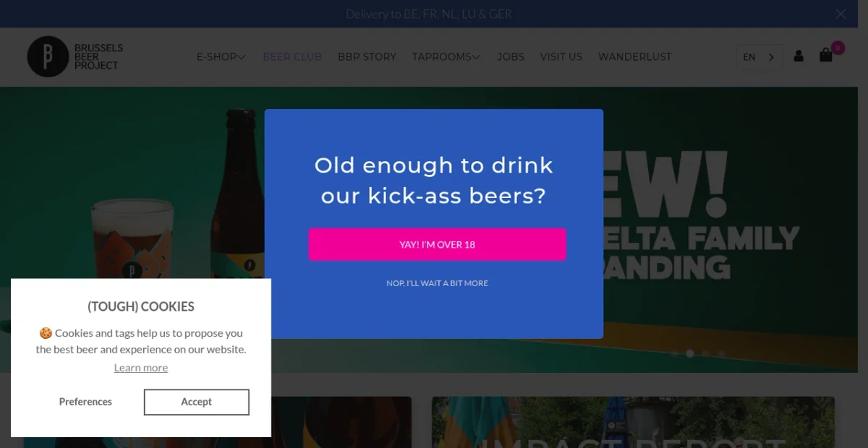Follow the Learn more cookie link
Screen dimensions: 868x448
(141, 368)
